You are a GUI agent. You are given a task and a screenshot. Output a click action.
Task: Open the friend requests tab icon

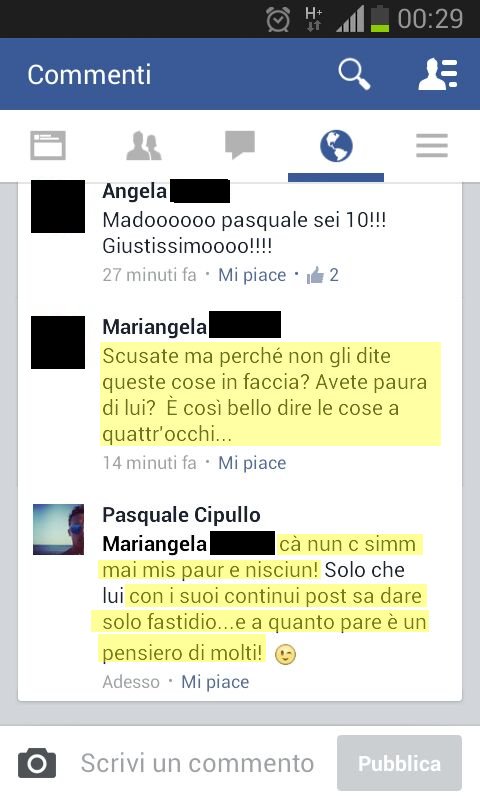[144, 145]
